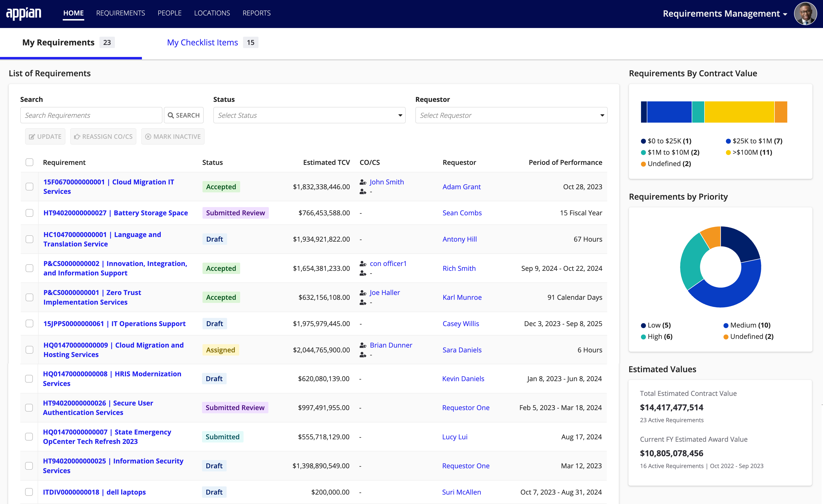
Task: Click the CO person icon beside Brian Dunner
Action: [363, 345]
